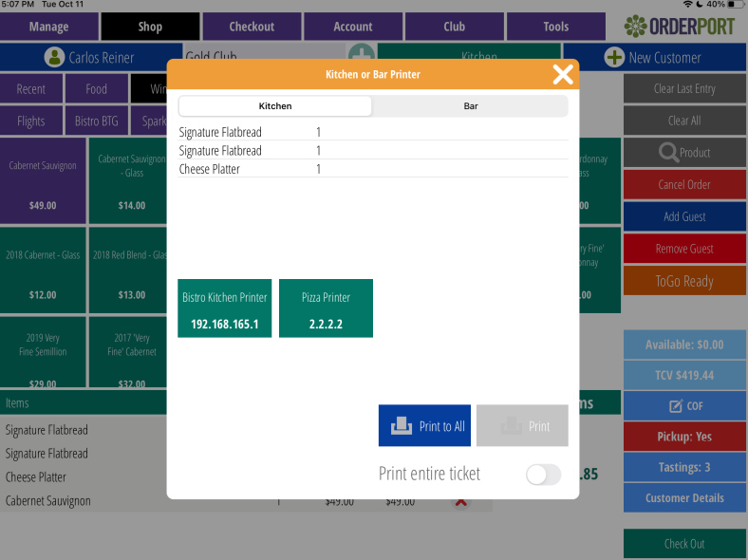Remove Cabernet Sauvignon with red X icon
748x560 pixels.
pos(460,502)
